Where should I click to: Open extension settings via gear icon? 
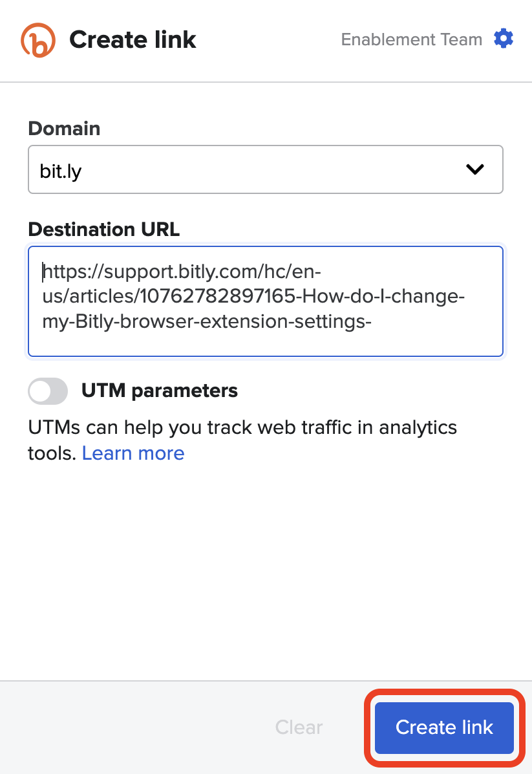(504, 39)
